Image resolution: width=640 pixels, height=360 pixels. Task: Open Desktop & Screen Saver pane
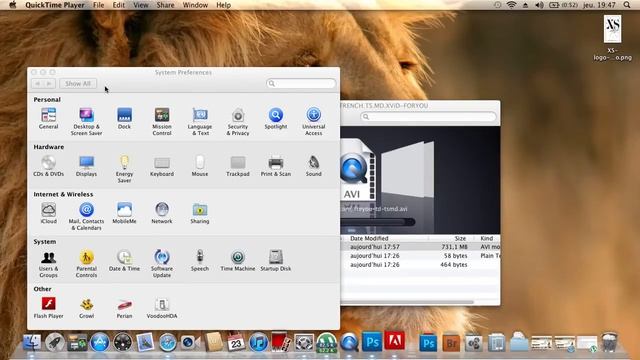pyautogui.click(x=86, y=121)
